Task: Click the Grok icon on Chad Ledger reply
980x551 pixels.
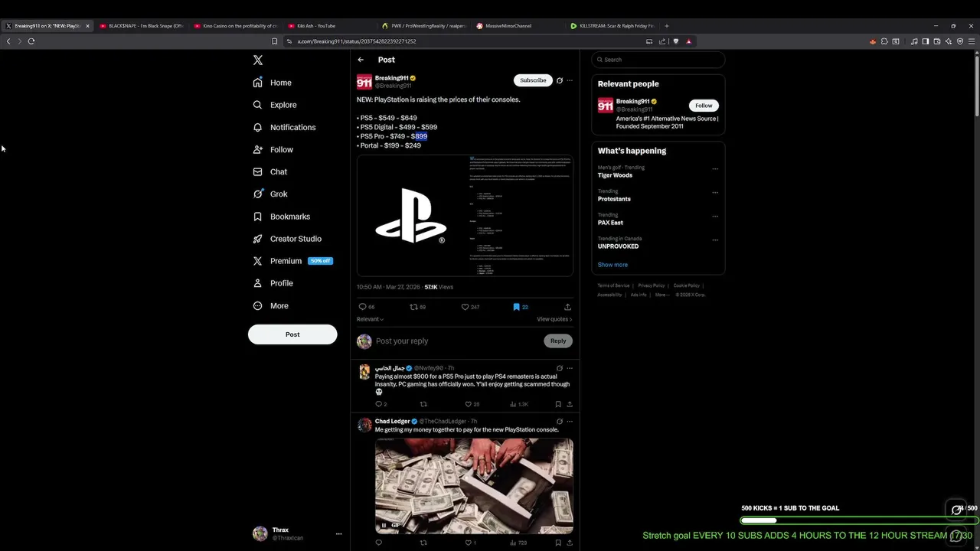Action: pyautogui.click(x=560, y=422)
